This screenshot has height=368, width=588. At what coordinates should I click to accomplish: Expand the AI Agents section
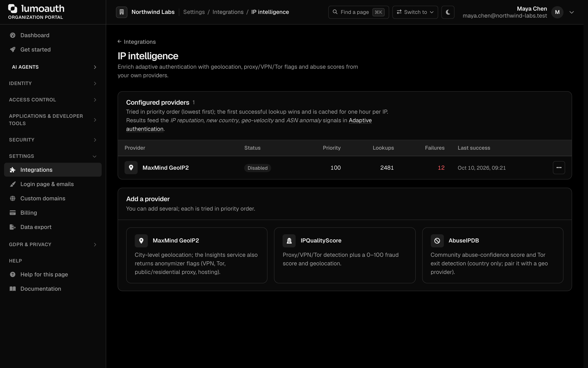53,67
